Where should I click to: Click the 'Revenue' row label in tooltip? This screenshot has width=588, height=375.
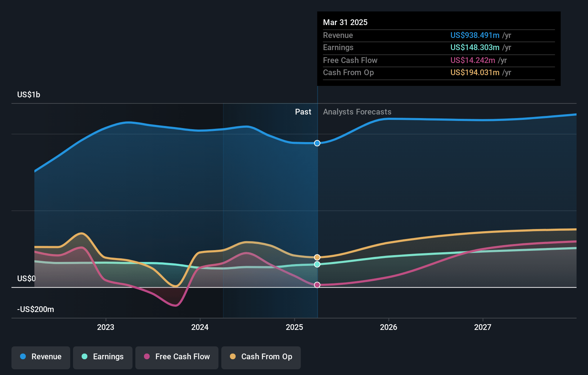pyautogui.click(x=338, y=35)
